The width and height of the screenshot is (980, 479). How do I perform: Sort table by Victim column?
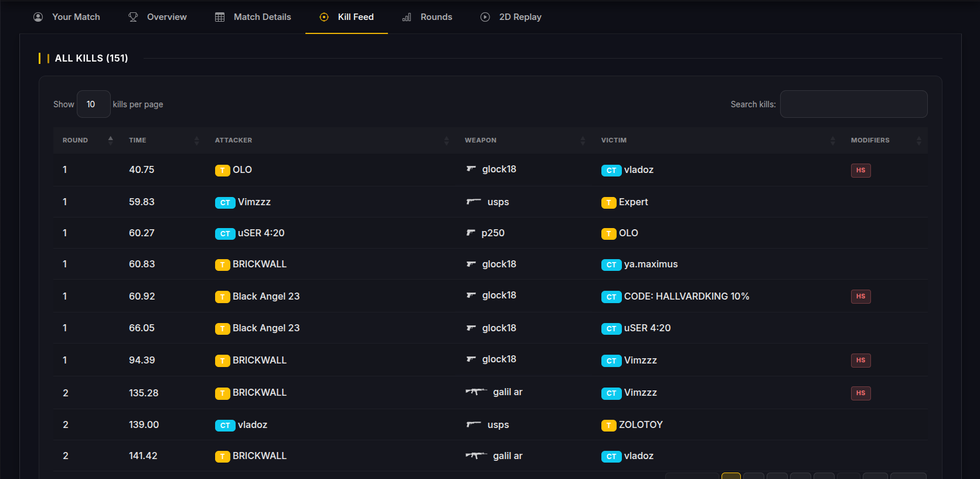click(x=717, y=140)
